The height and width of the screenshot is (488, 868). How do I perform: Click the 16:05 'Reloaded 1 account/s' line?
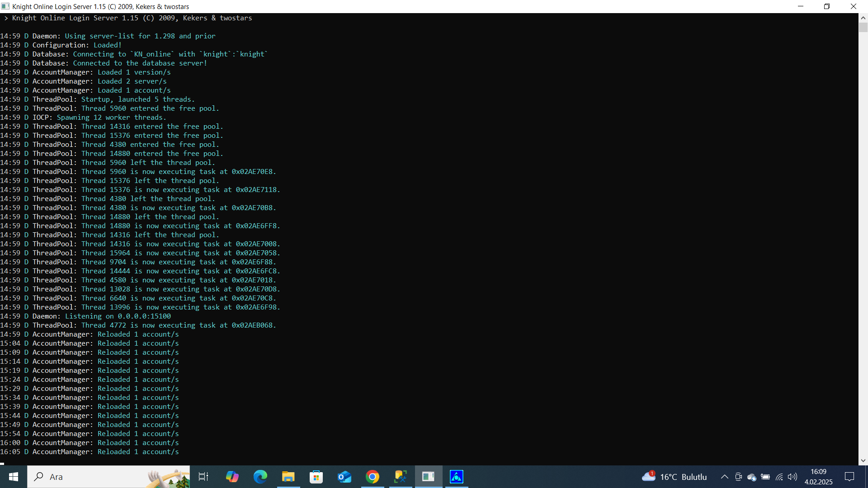[x=90, y=452]
